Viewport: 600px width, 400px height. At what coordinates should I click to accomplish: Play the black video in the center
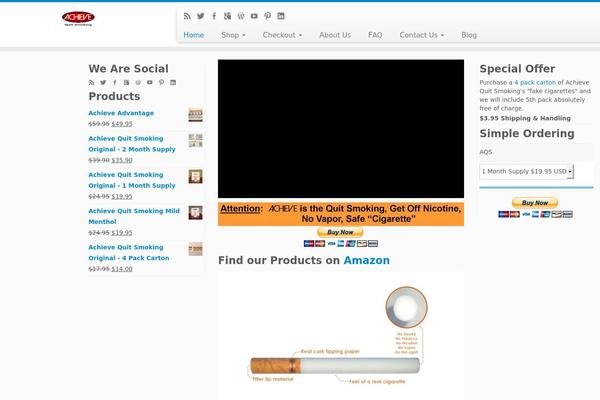[x=341, y=129]
